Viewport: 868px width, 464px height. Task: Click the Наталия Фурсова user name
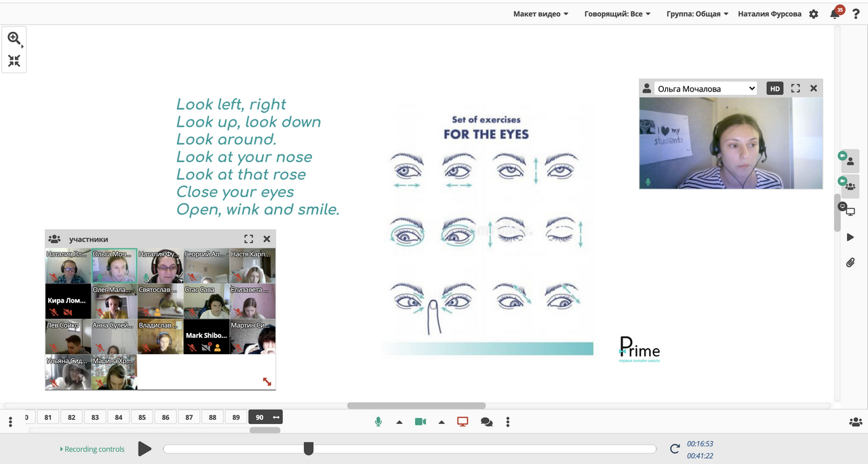tap(770, 14)
